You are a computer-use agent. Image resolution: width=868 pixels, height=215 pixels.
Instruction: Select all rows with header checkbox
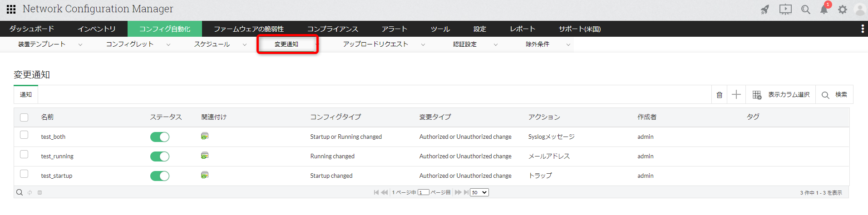coord(25,117)
